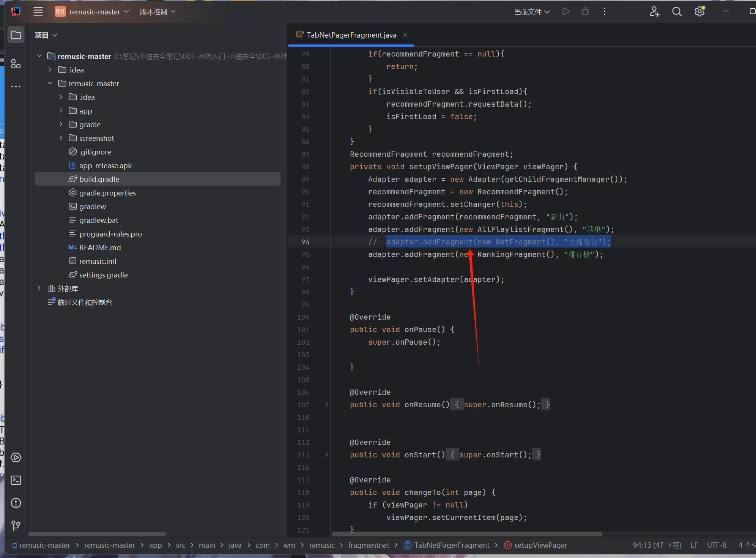Click the Run button in toolbar

click(x=566, y=12)
